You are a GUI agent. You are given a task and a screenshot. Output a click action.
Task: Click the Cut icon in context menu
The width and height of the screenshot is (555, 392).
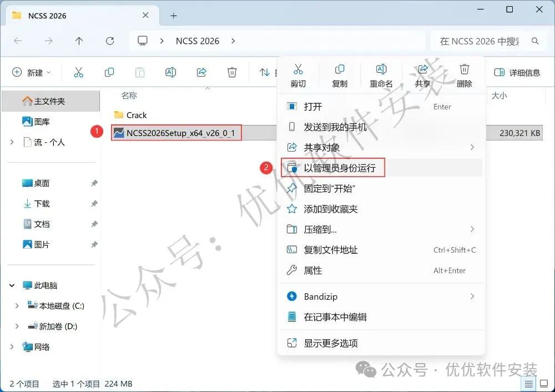[x=298, y=69]
